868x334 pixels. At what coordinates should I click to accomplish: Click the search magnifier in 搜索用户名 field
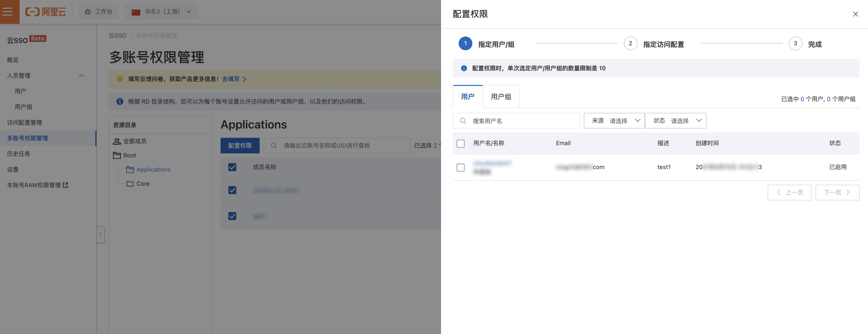463,121
